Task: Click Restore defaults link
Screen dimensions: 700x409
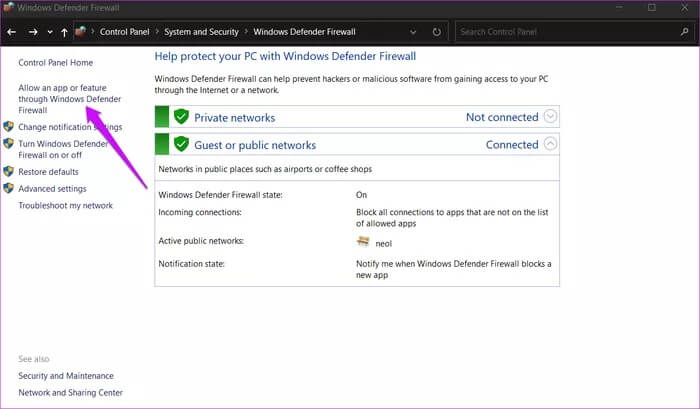Action: pos(48,172)
